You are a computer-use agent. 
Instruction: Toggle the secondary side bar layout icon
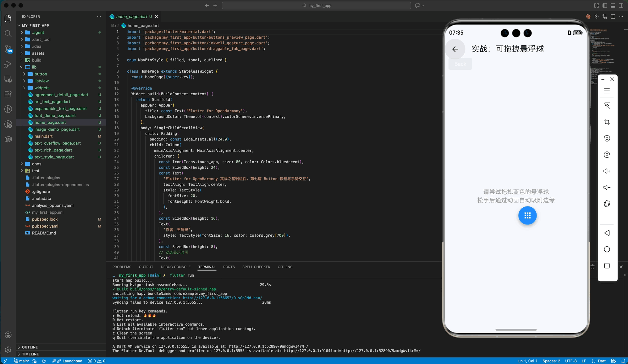(x=621, y=5)
